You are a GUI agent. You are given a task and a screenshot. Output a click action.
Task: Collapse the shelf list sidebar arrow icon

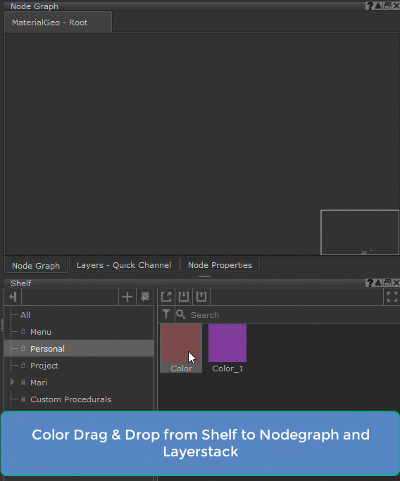13,297
